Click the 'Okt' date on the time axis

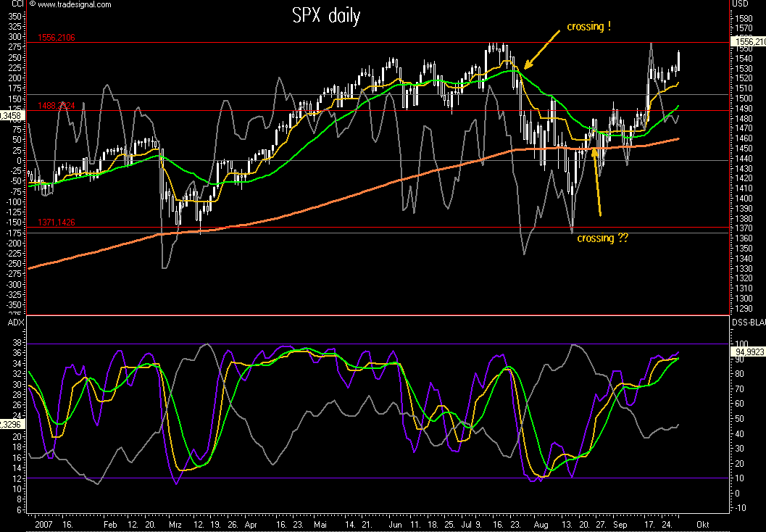click(x=702, y=523)
